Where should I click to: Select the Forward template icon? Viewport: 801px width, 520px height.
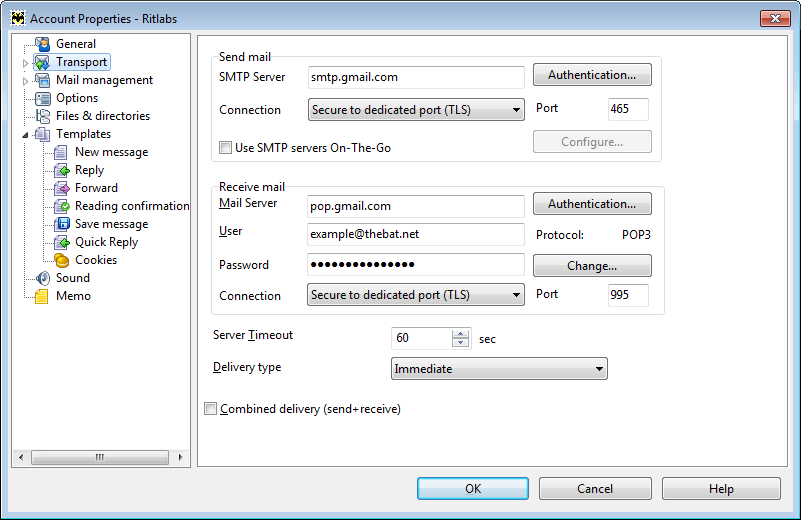tap(62, 188)
